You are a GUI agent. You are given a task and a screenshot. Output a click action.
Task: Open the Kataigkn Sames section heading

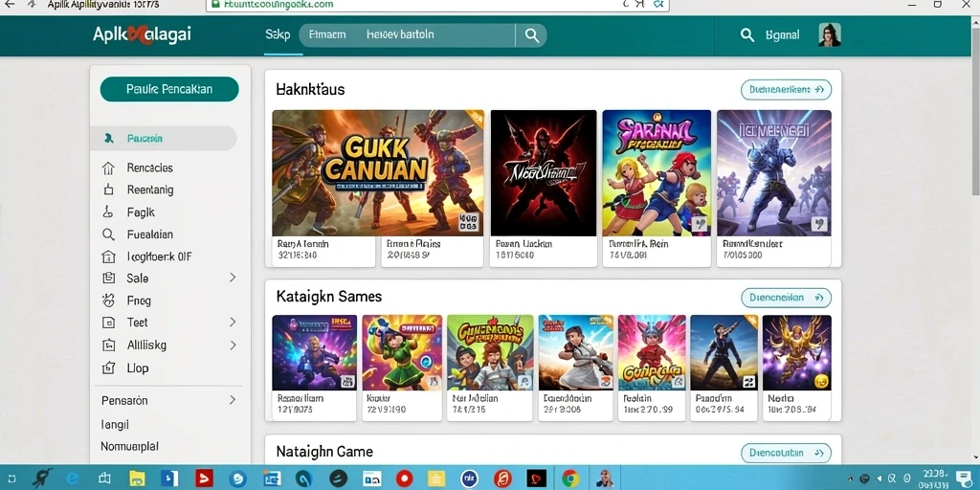[x=329, y=297]
